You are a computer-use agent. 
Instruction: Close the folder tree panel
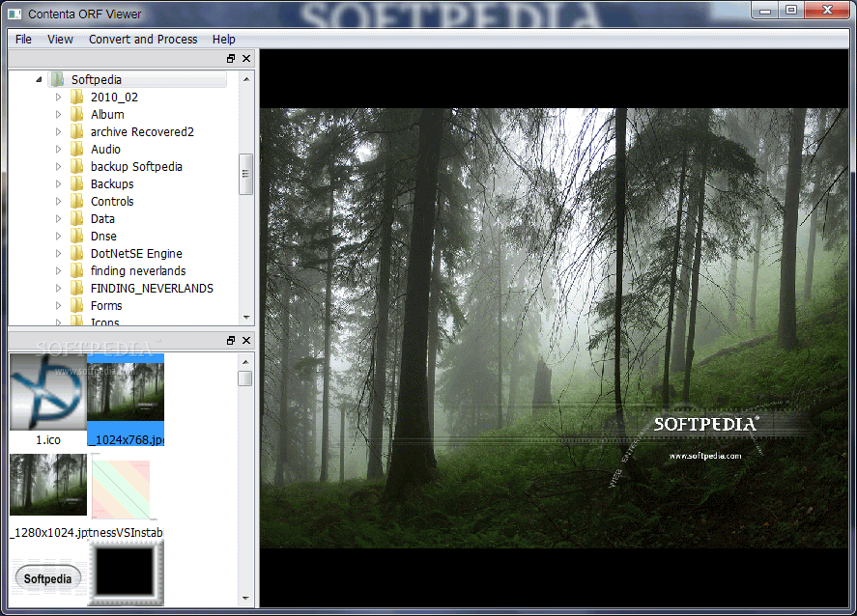[246, 59]
